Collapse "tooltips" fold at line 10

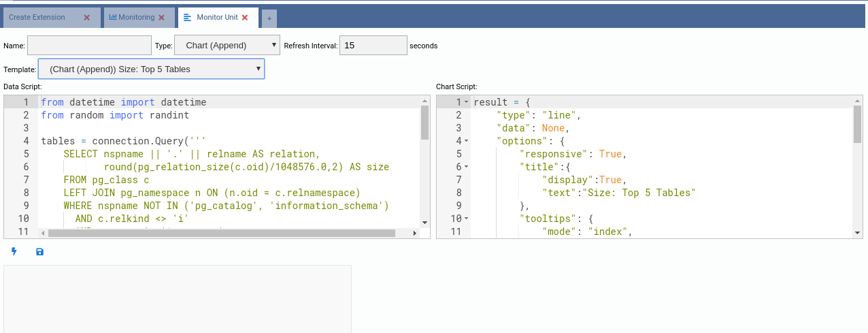coord(467,219)
